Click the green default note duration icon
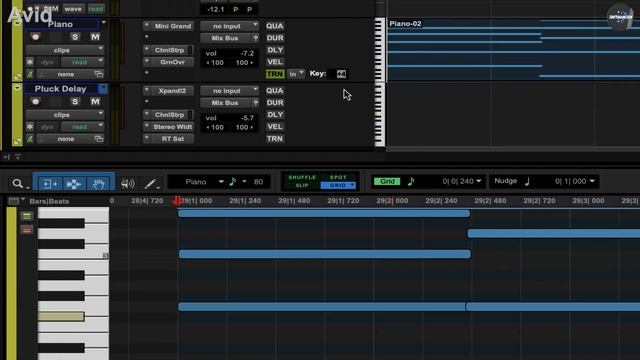Screen dimensions: 640x360 click(233, 182)
